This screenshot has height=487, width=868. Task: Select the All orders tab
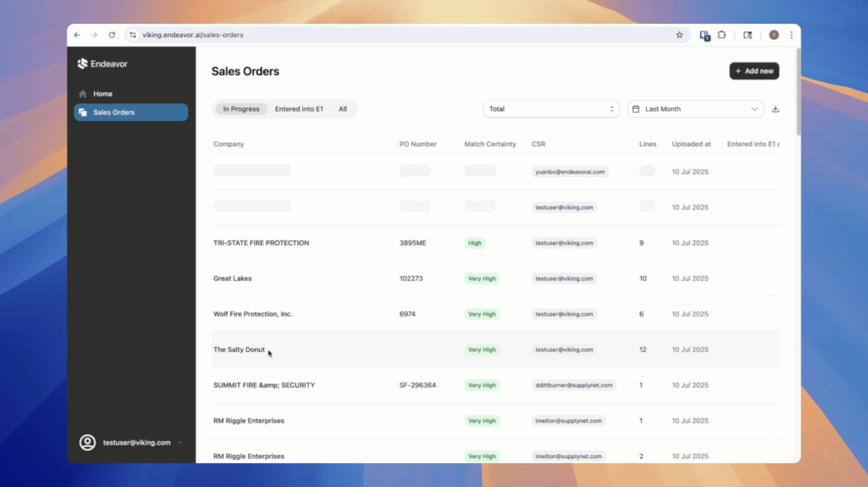[x=342, y=109]
